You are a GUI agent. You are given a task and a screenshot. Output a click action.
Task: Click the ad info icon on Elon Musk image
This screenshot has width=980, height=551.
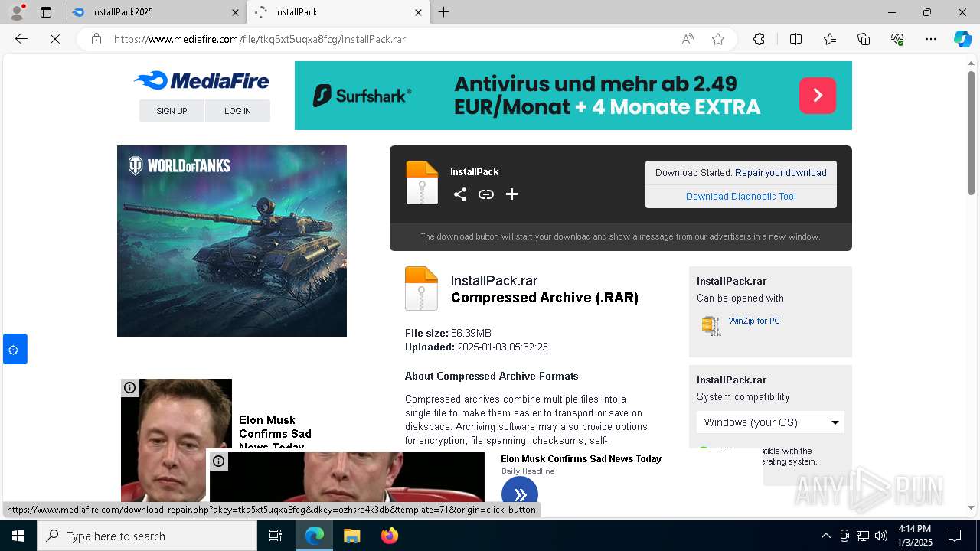[x=130, y=388]
